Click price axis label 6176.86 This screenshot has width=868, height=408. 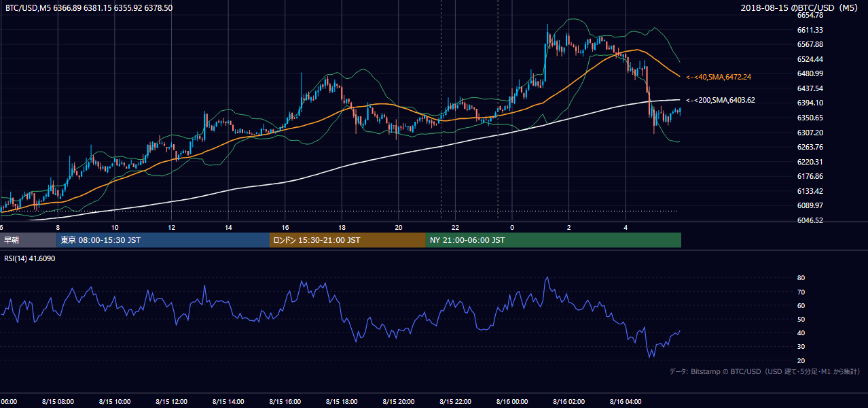click(x=810, y=176)
